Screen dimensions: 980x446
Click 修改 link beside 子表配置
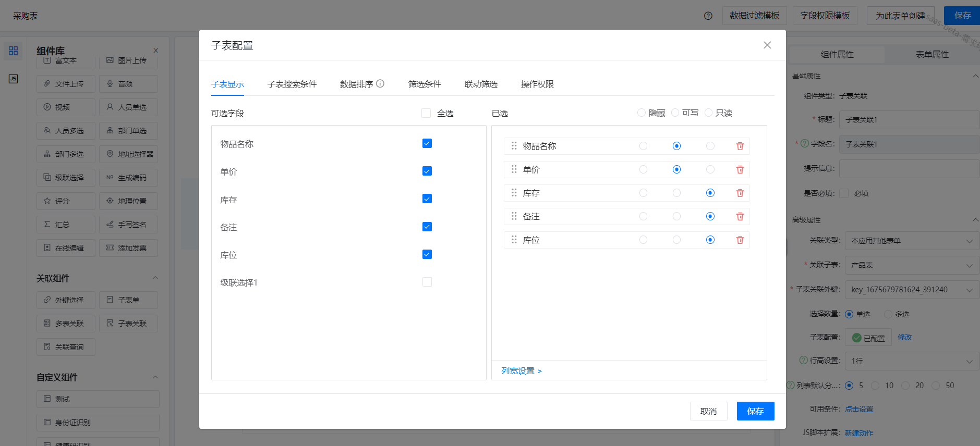905,337
